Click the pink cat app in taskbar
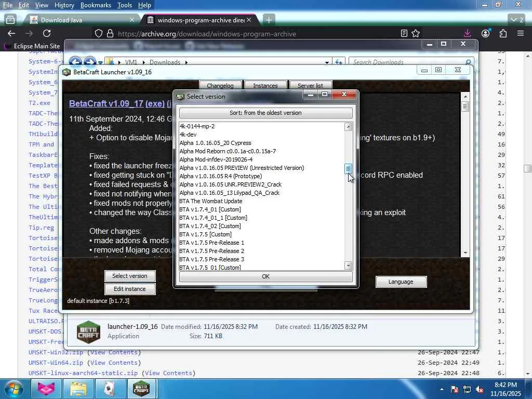Image resolution: width=532 pixels, height=399 pixels. pos(46,389)
